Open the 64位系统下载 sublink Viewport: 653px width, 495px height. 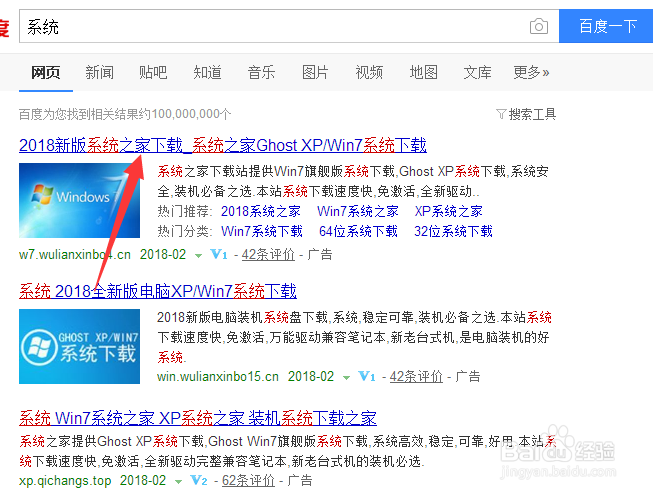click(x=358, y=231)
